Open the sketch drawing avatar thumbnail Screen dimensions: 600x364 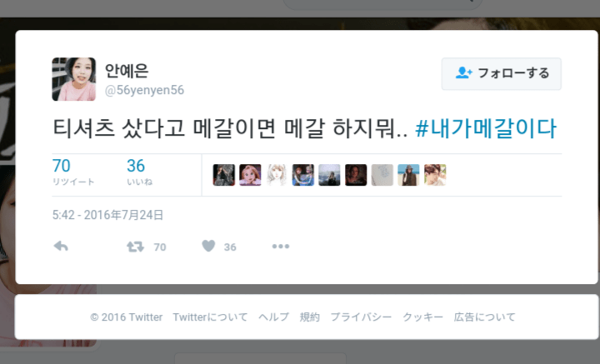coord(277,175)
